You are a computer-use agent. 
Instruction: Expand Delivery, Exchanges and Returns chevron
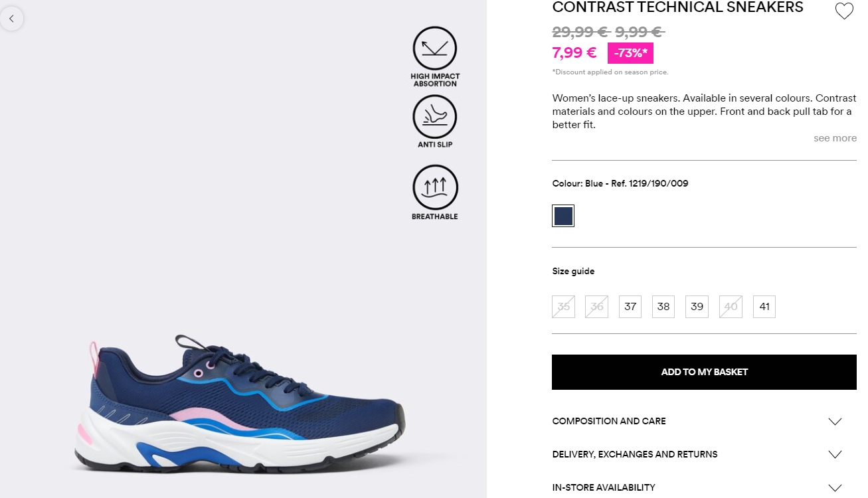click(x=835, y=455)
